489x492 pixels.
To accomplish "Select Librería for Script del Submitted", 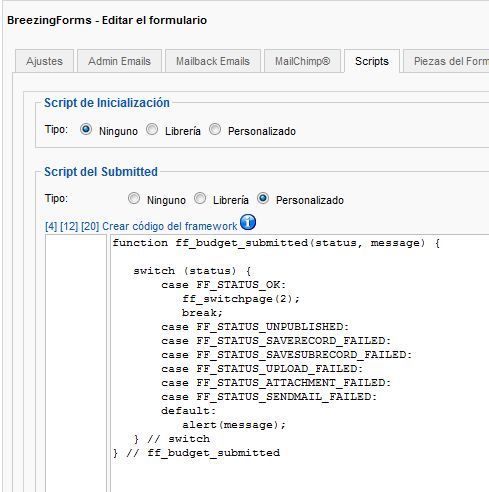I will (x=200, y=198).
